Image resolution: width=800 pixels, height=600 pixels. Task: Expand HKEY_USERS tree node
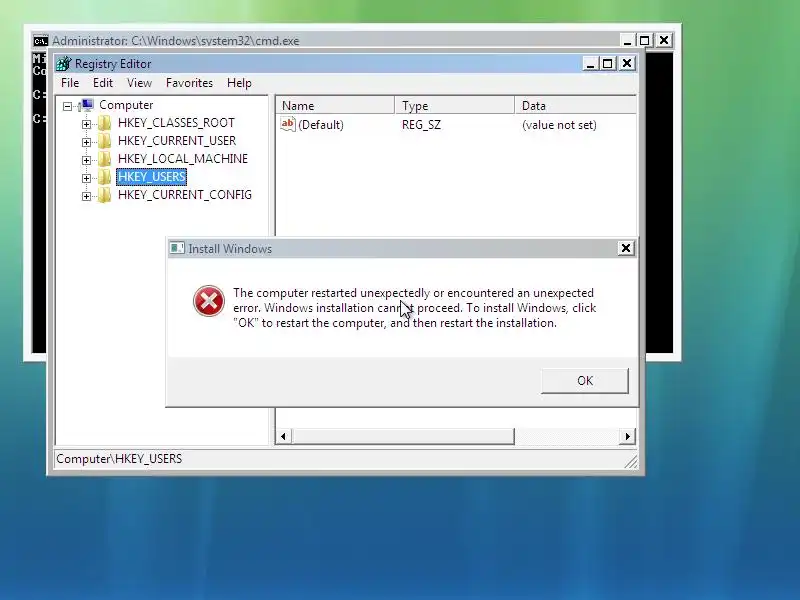[x=86, y=178]
